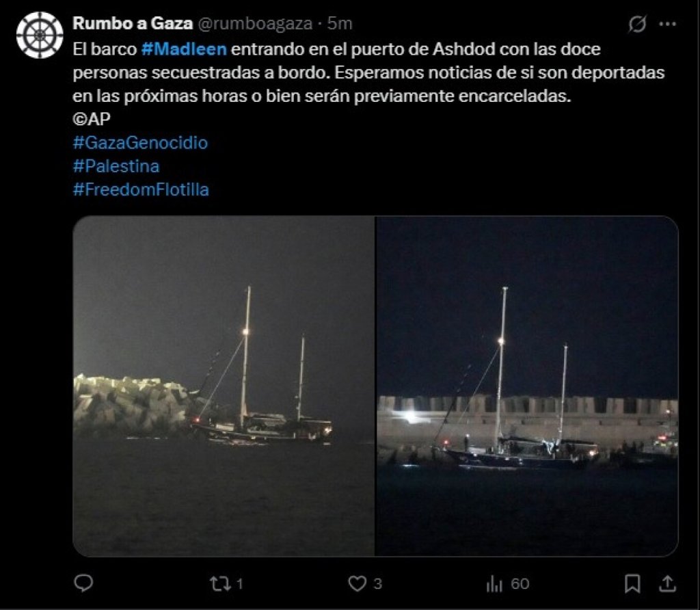Screen dimensions: 700x610
Task: Click the repost count of 1
Action: tap(240, 584)
